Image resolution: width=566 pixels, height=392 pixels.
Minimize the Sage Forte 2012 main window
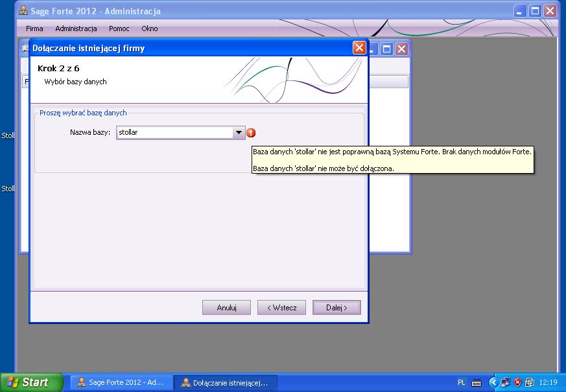(x=519, y=11)
